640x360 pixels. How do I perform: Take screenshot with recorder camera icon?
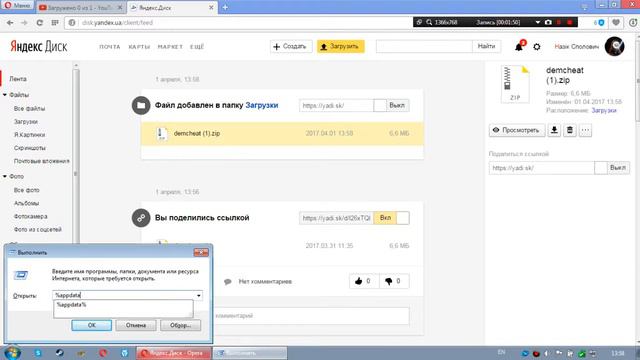click(548, 22)
